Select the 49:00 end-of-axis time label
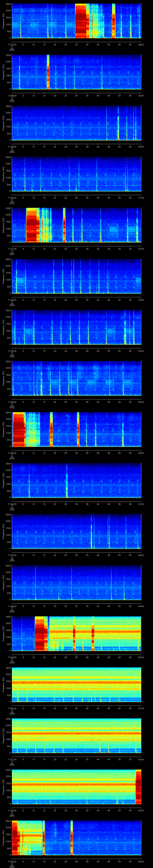The width and height of the screenshot is (153, 868). click(x=141, y=606)
